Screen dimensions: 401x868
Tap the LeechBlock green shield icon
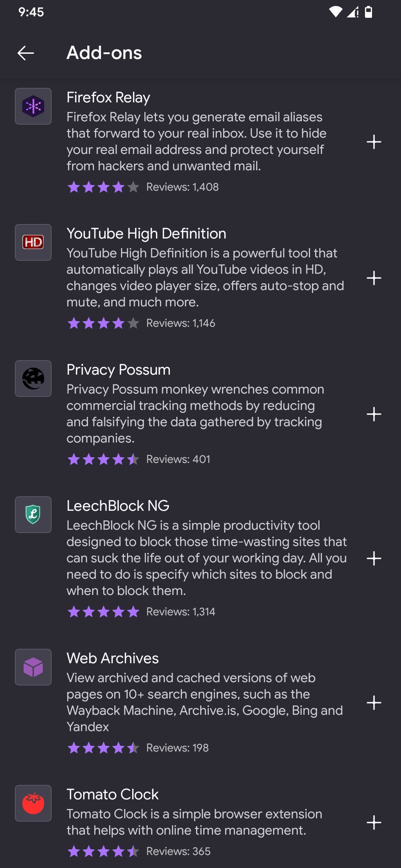(33, 515)
